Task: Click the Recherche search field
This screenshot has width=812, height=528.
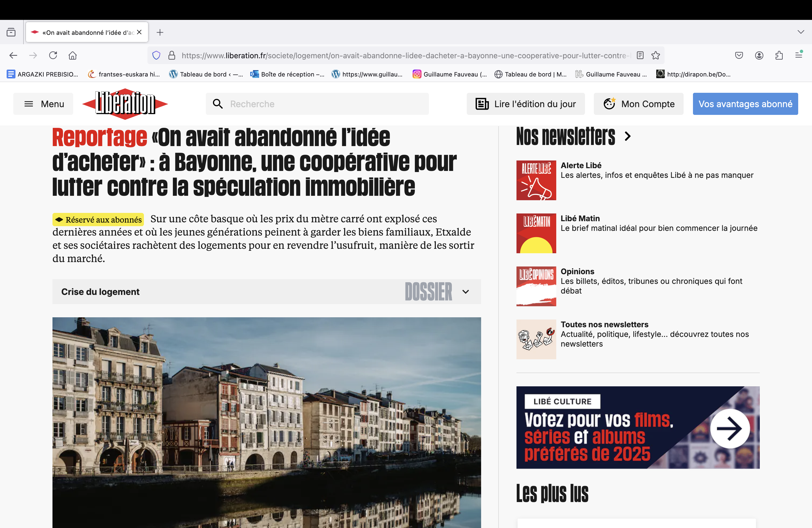Action: pos(317,104)
